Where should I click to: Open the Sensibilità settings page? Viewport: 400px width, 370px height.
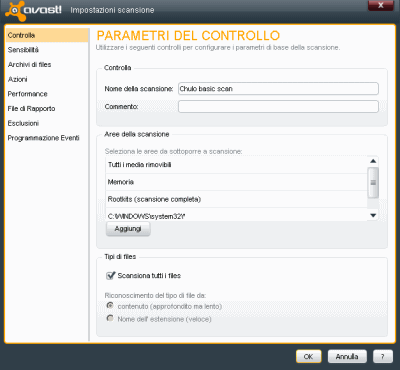[47, 50]
